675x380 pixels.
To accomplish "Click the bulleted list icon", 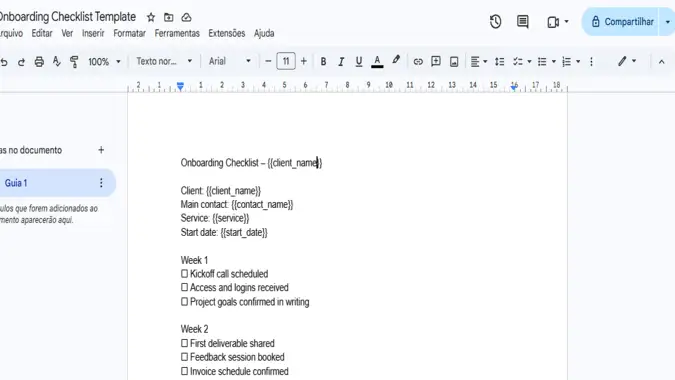I will pos(542,62).
